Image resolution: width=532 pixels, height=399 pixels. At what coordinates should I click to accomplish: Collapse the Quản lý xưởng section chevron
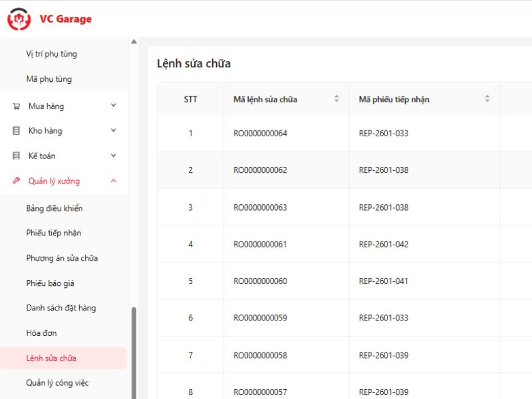click(113, 181)
